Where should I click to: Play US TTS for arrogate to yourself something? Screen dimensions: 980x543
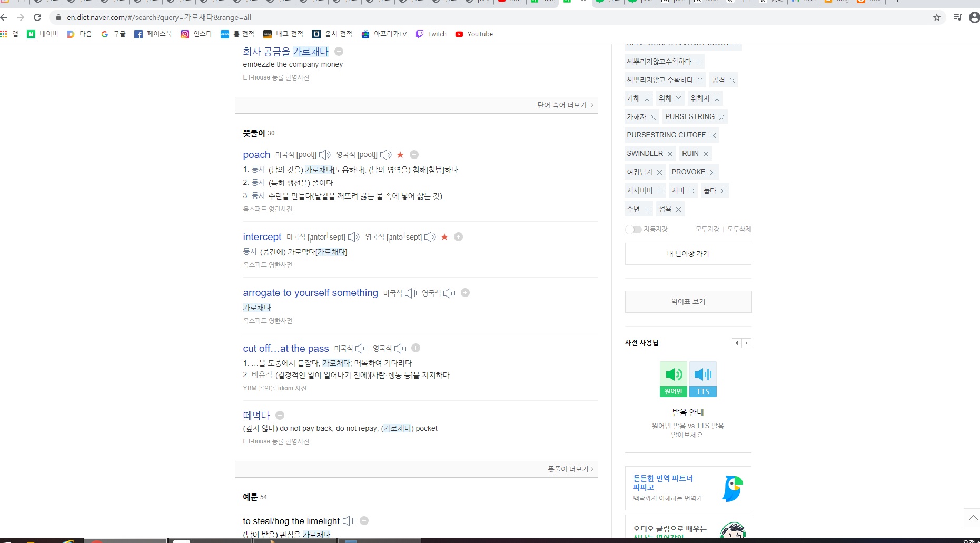[x=411, y=293]
